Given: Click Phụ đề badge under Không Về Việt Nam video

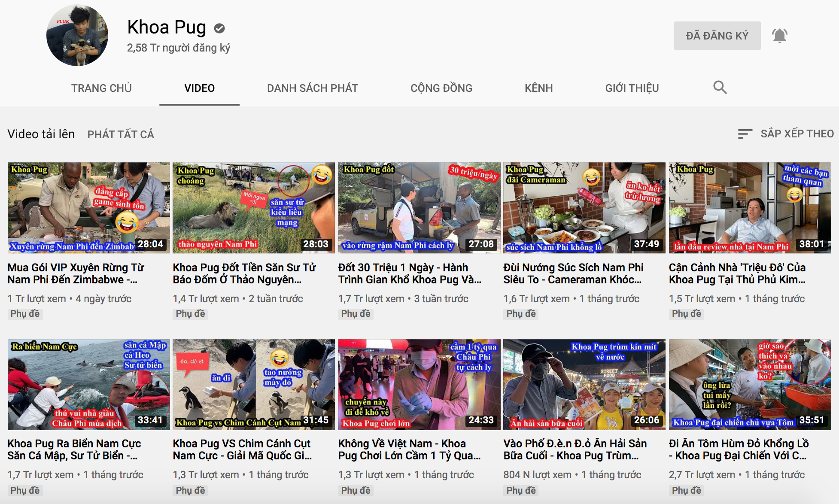Looking at the screenshot, I should click(356, 490).
